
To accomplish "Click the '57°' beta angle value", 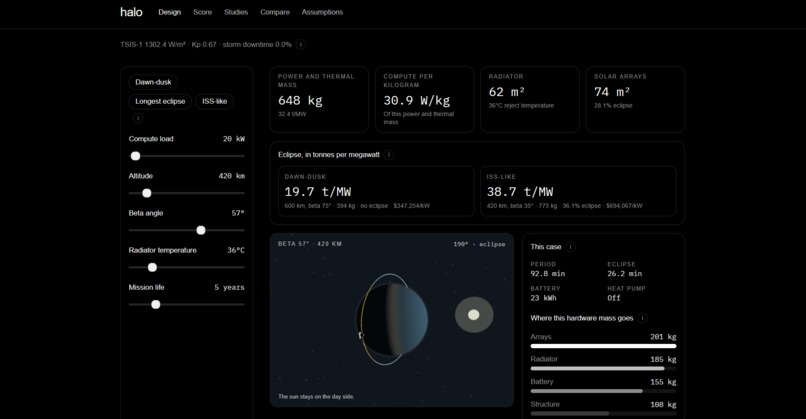I will click(x=238, y=213).
